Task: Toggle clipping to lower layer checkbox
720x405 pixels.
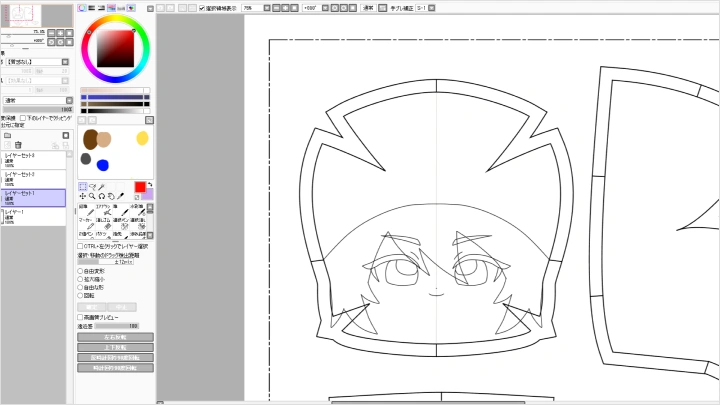Action: (x=22, y=118)
